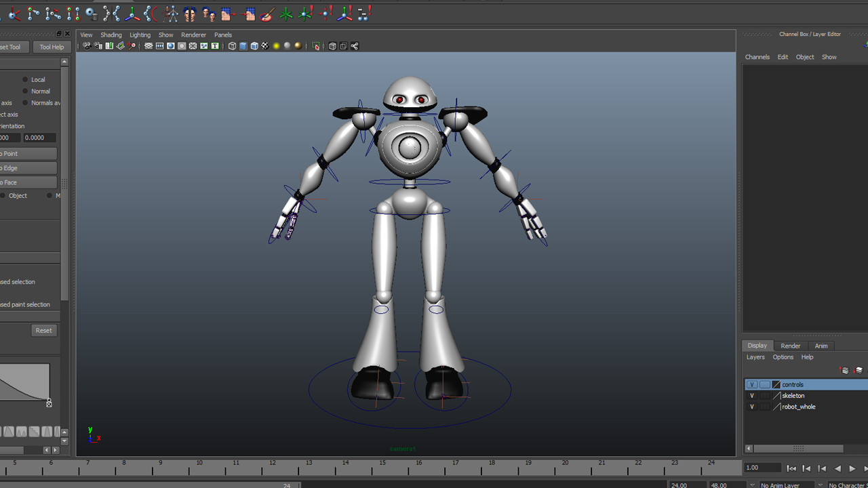Hide the skeleton layer visibility toggle
Viewport: 868px width, 488px height.
(x=751, y=395)
